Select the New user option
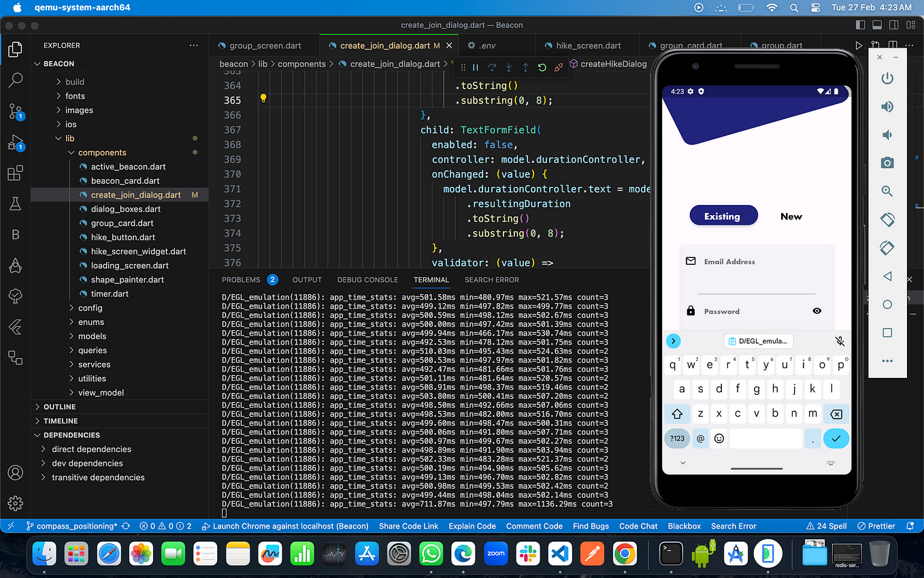Viewport: 924px width, 578px height. click(x=791, y=216)
